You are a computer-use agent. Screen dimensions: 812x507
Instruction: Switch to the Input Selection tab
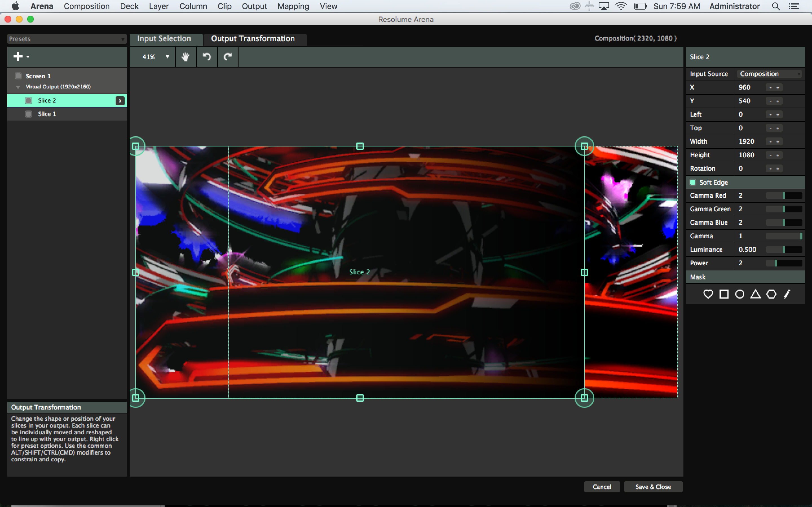click(x=164, y=39)
